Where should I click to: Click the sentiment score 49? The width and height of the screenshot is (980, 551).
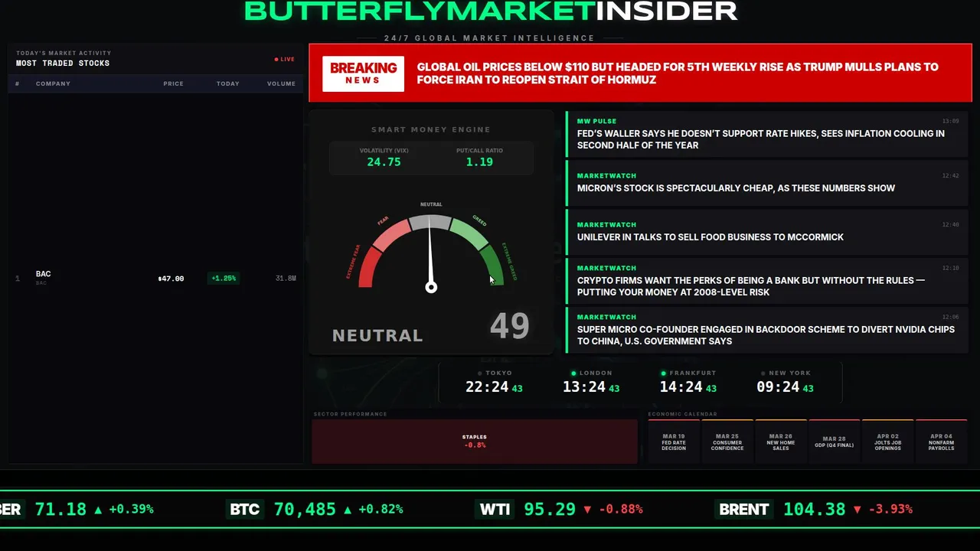click(509, 326)
